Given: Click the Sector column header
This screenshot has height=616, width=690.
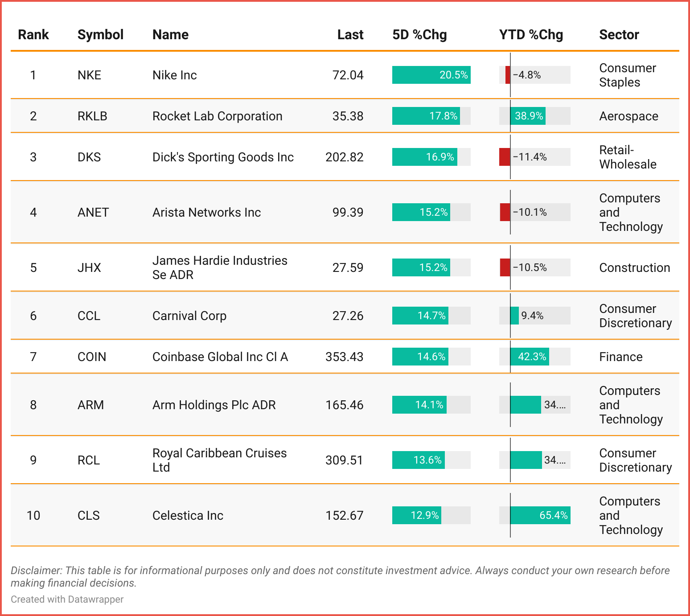Looking at the screenshot, I should coord(619,35).
